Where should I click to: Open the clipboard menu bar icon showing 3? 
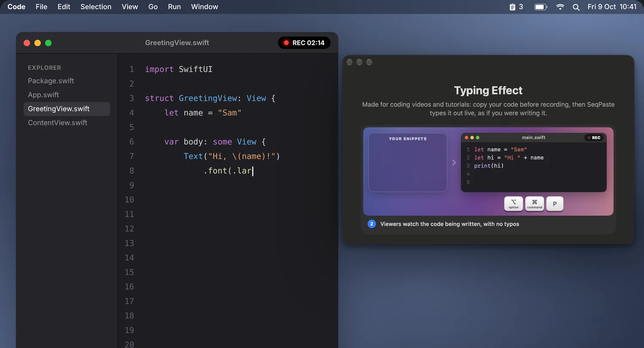[x=516, y=7]
